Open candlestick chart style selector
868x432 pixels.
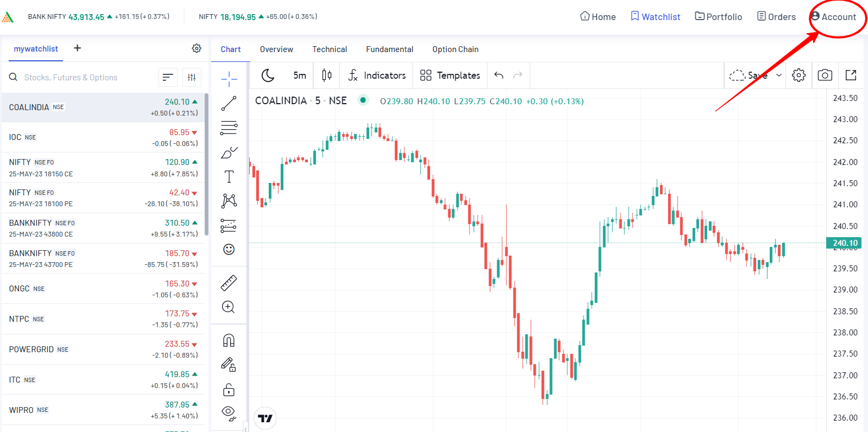point(327,75)
